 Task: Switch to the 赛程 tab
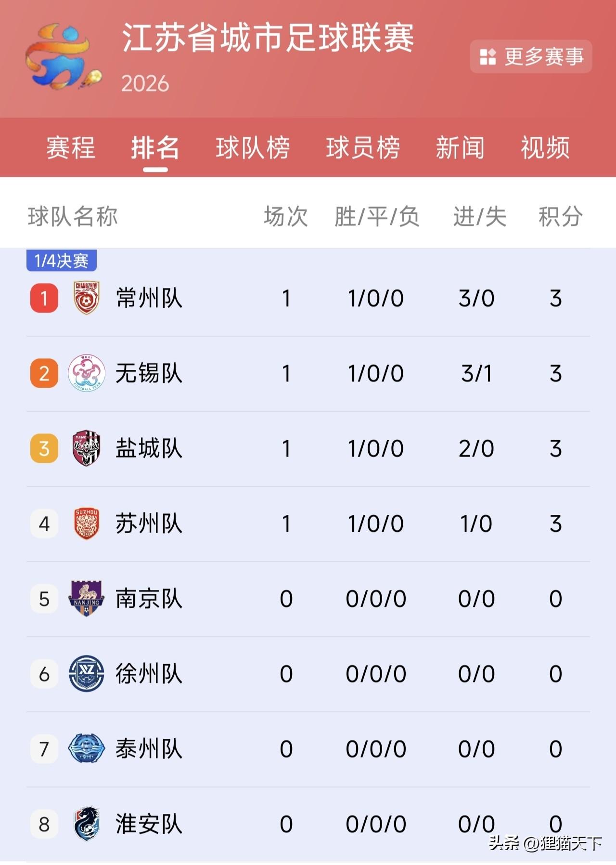[71, 147]
